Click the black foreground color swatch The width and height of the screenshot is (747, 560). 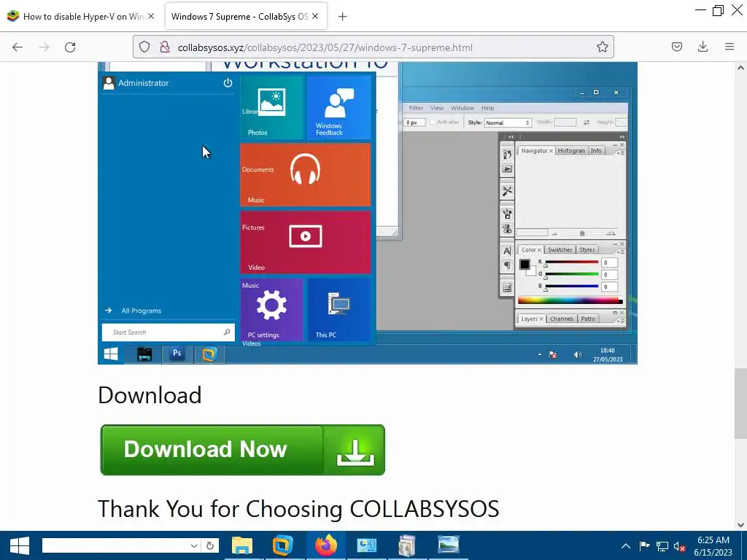click(525, 264)
